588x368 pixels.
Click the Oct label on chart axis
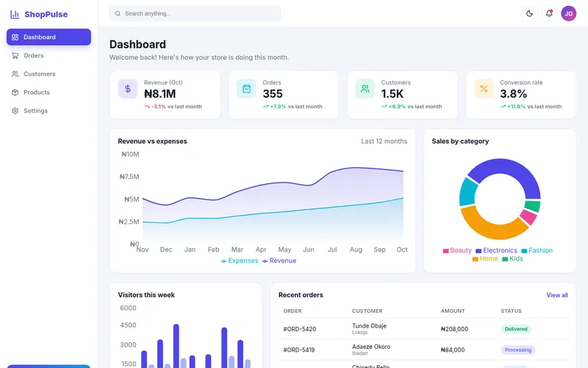(401, 250)
